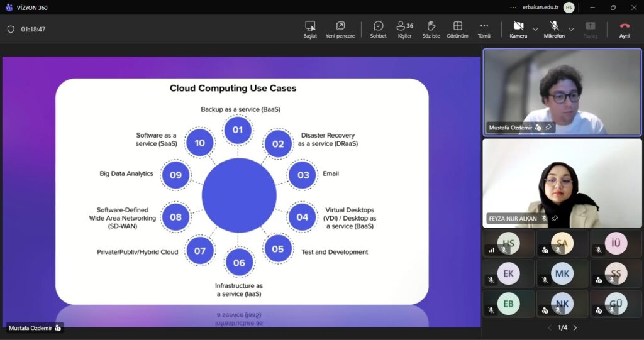Open HS profile avatar in title bar

click(569, 8)
